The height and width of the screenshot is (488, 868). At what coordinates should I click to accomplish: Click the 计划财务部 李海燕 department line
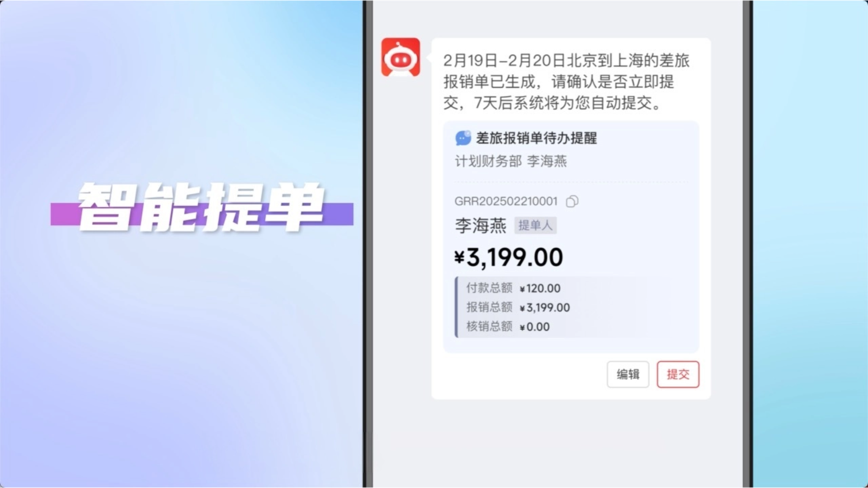511,161
